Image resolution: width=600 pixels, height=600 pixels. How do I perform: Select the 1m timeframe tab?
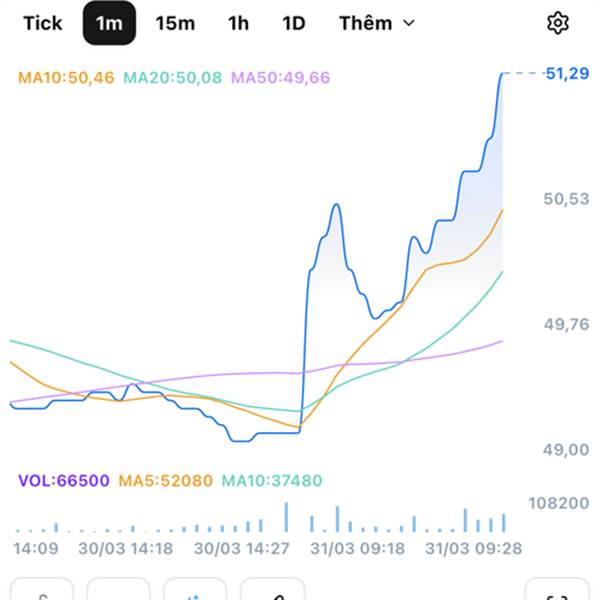pos(109,23)
